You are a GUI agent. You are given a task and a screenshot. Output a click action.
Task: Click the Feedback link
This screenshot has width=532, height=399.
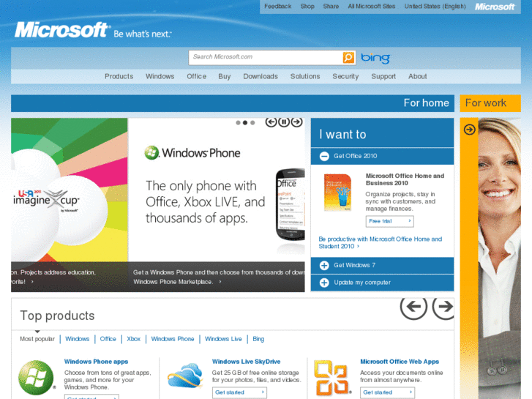pos(278,7)
